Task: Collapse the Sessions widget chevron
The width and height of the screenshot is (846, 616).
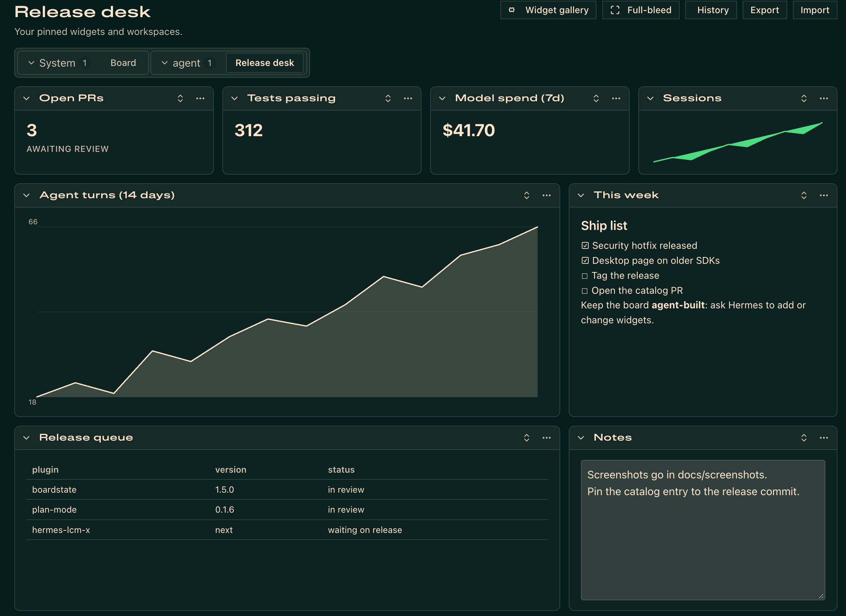Action: pos(651,98)
